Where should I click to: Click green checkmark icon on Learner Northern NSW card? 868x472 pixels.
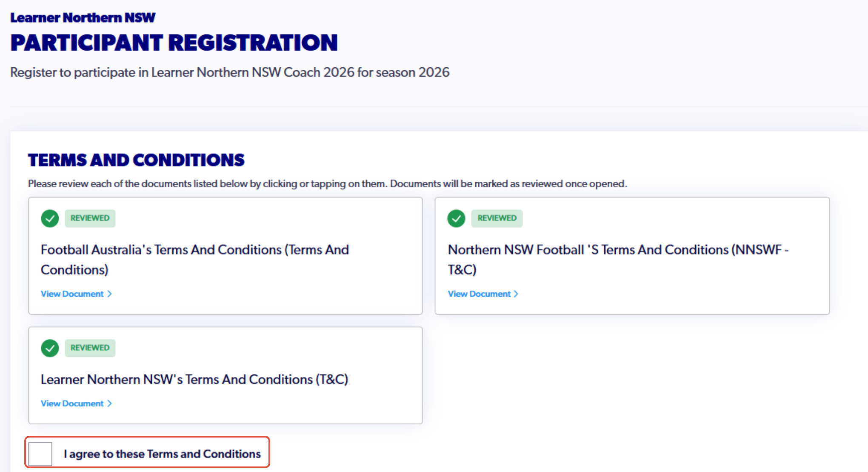(50, 348)
